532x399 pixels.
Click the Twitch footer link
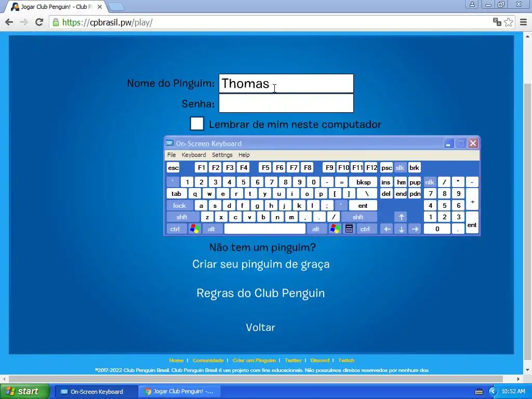346,361
